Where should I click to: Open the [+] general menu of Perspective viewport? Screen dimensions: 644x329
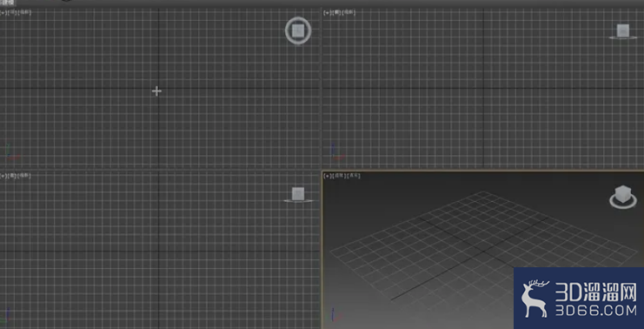click(x=328, y=176)
